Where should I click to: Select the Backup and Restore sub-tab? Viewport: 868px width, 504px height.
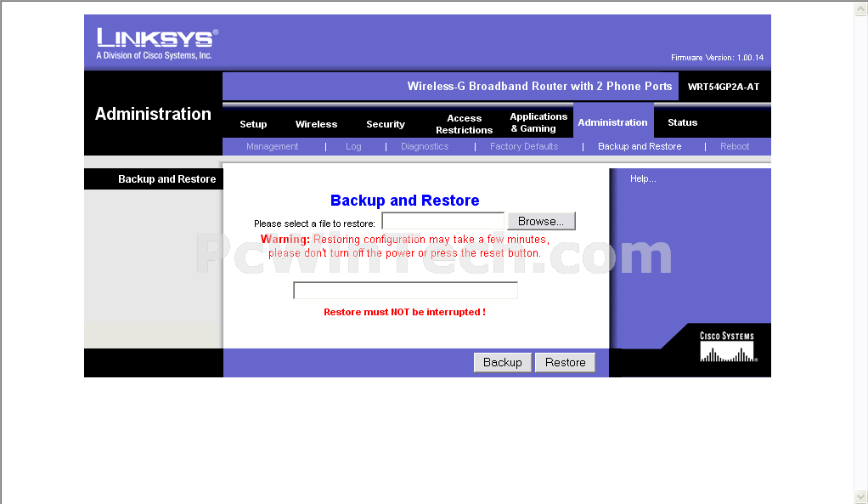click(640, 146)
